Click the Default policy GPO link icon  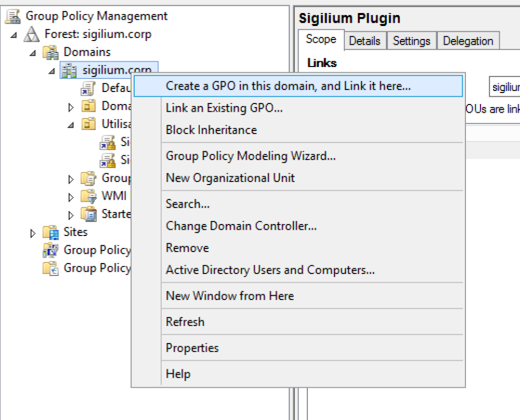(x=88, y=88)
